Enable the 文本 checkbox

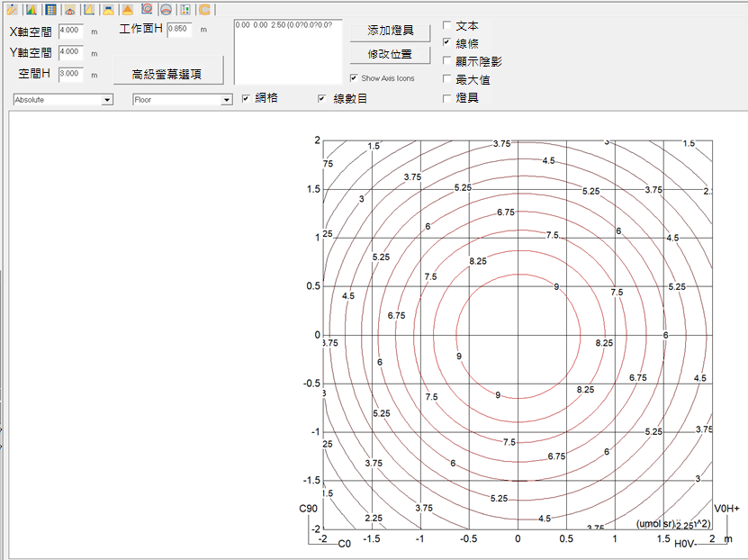(447, 25)
